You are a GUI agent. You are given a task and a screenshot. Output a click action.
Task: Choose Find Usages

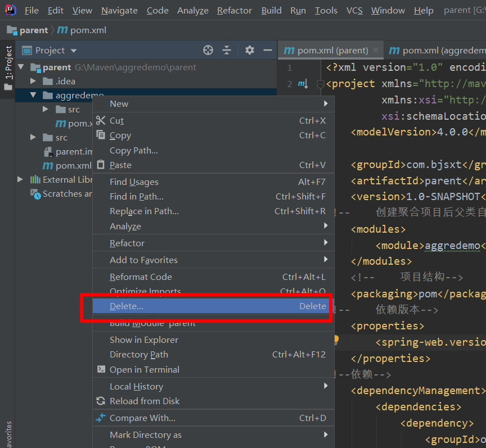pos(213,182)
